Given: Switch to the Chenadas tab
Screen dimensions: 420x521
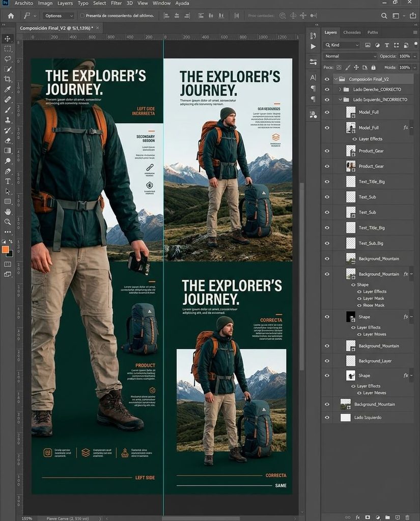Looking at the screenshot, I should (x=352, y=32).
